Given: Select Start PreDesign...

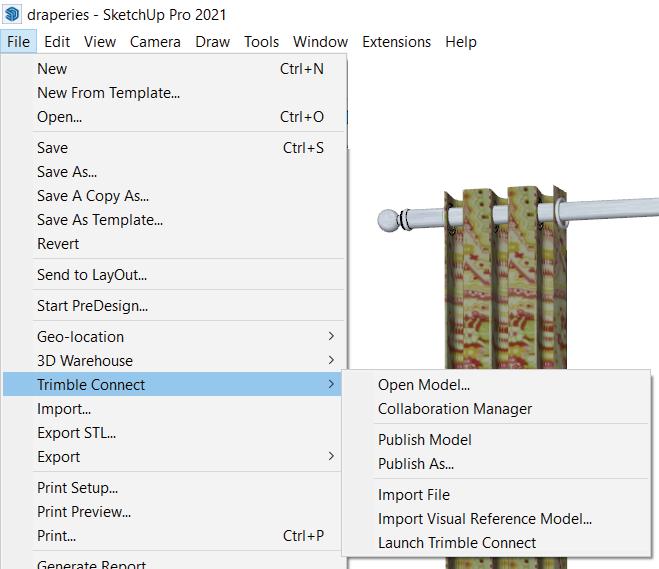Looking at the screenshot, I should point(174,306).
